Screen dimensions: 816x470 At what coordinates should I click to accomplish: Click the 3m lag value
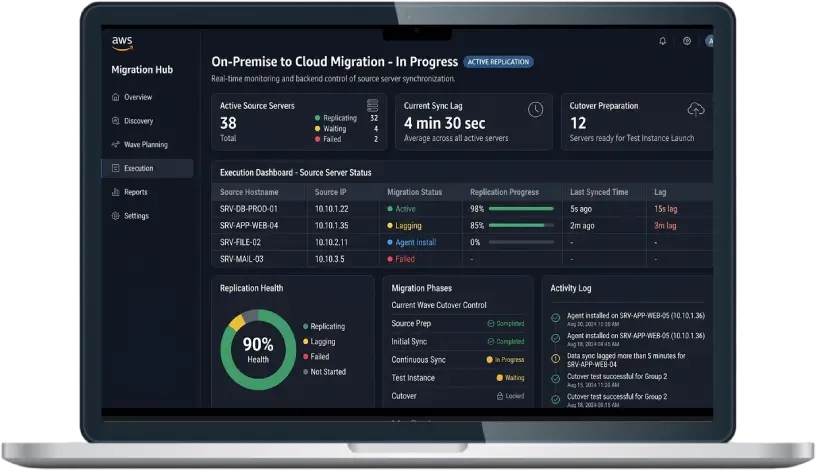(665, 225)
